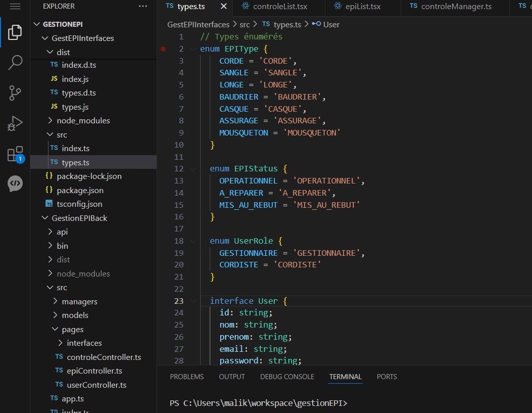Open the chat code assistant icon

[x=15, y=183]
